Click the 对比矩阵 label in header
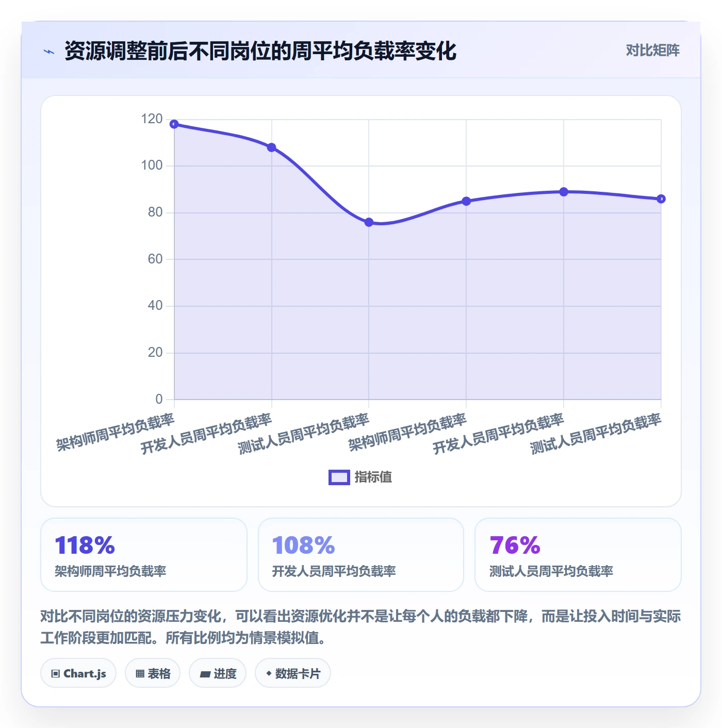The height and width of the screenshot is (728, 722). 652,51
